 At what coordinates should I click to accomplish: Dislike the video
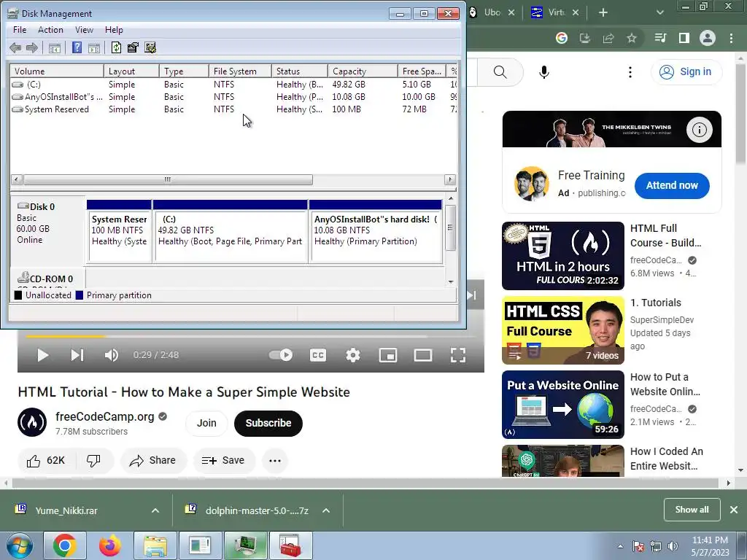tap(94, 461)
